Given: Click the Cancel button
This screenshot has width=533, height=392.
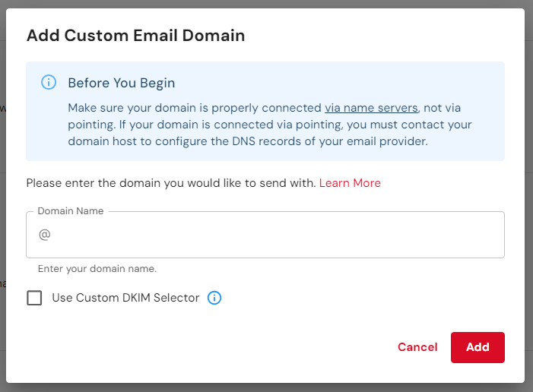Looking at the screenshot, I should click(417, 347).
